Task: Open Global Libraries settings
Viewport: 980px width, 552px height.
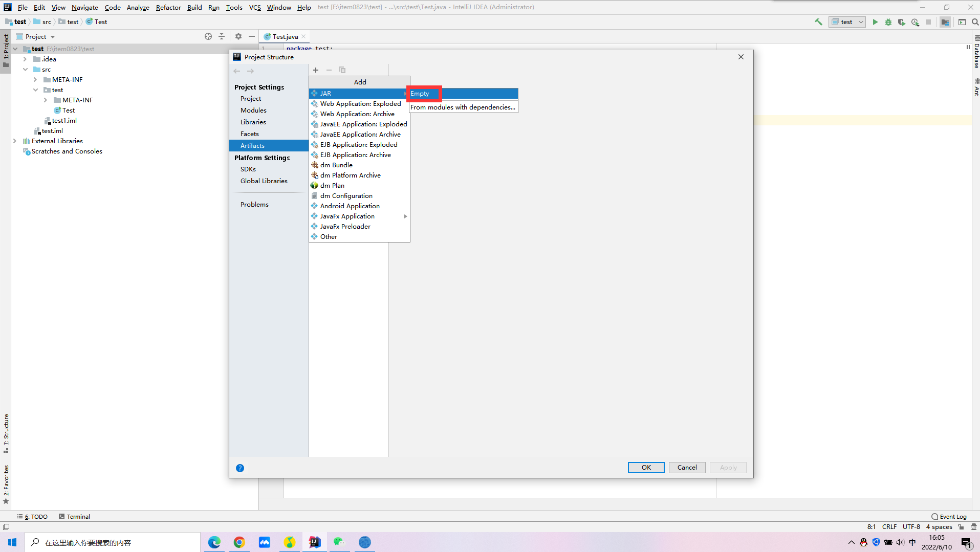Action: (264, 181)
